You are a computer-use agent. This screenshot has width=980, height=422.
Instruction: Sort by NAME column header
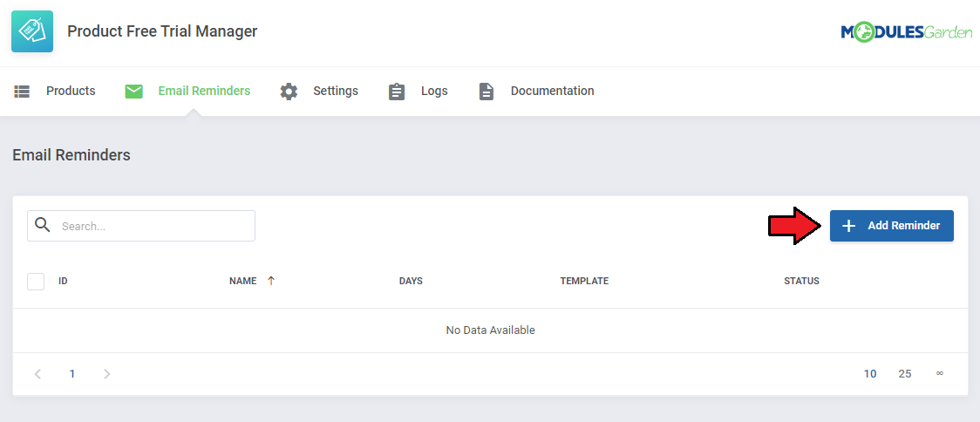243,281
